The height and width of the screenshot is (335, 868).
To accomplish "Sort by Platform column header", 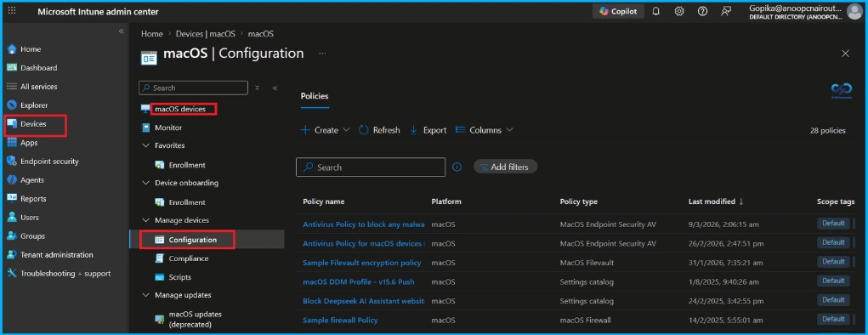I will click(x=446, y=202).
